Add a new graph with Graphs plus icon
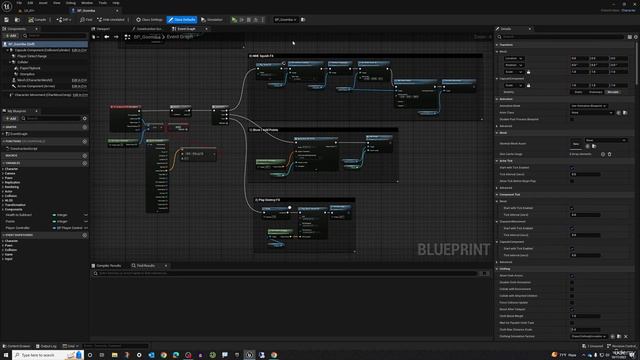The image size is (640, 360). (x=84, y=127)
